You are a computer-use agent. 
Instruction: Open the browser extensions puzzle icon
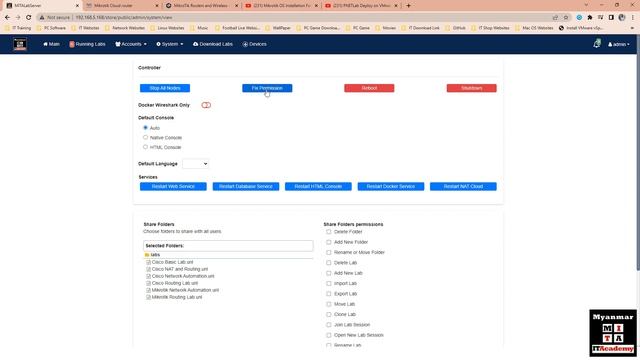pos(590,18)
